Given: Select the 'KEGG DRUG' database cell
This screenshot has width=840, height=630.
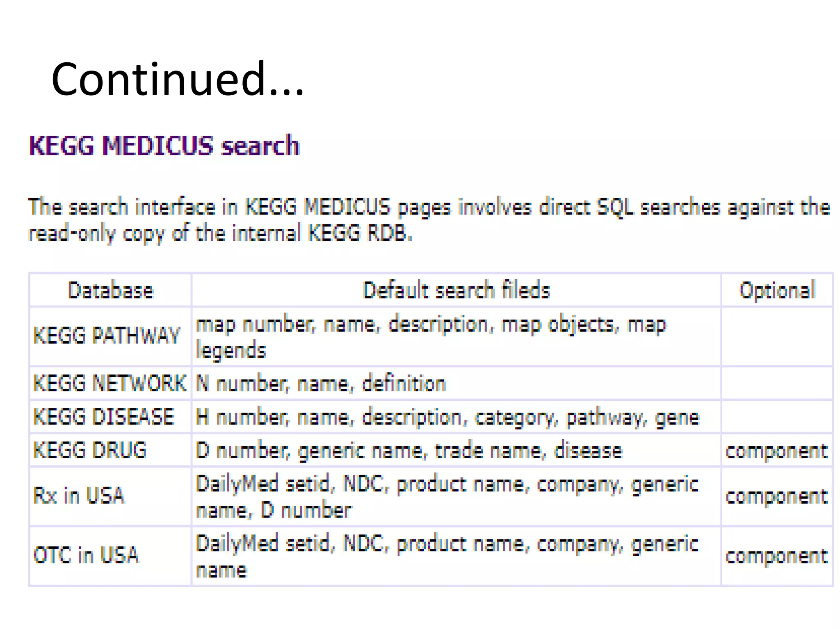Looking at the screenshot, I should pyautogui.click(x=110, y=450).
